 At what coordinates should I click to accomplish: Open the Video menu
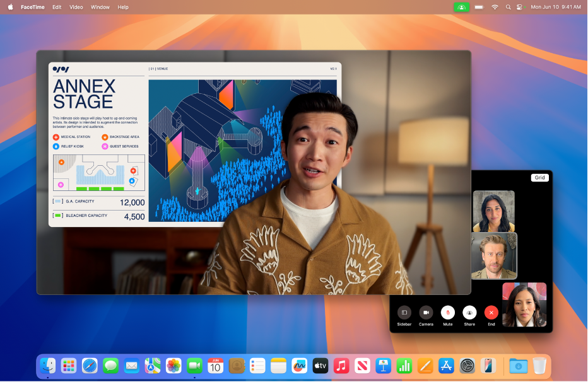(x=76, y=7)
